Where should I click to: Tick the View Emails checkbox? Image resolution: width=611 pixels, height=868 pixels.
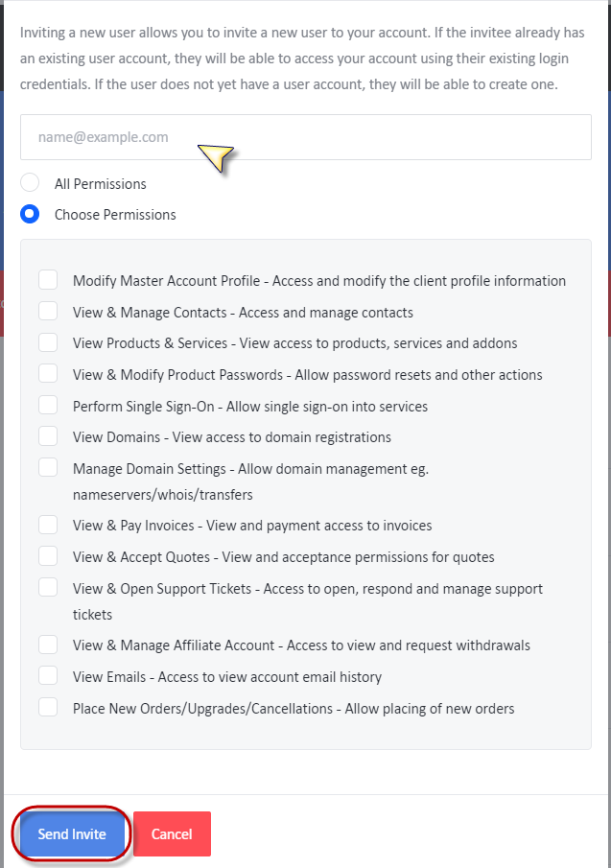48,676
